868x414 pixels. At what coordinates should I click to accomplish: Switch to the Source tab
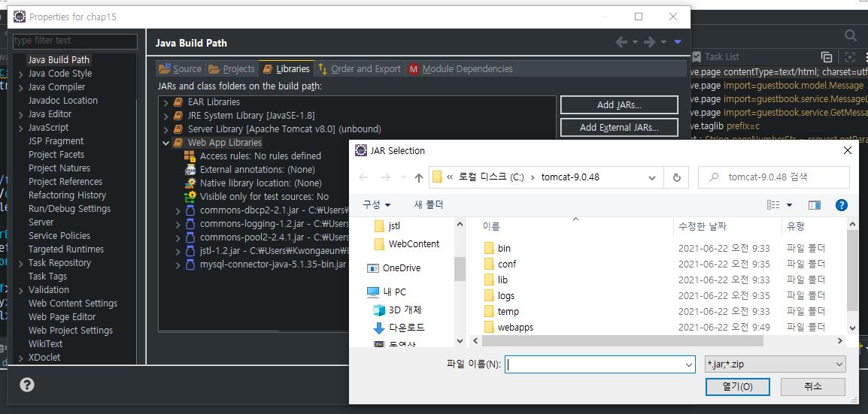pos(181,69)
